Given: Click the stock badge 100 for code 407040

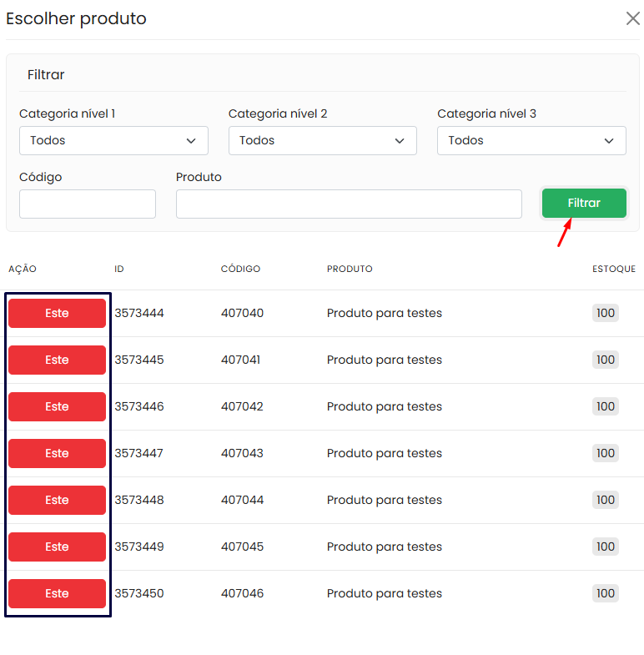Looking at the screenshot, I should [x=605, y=314].
